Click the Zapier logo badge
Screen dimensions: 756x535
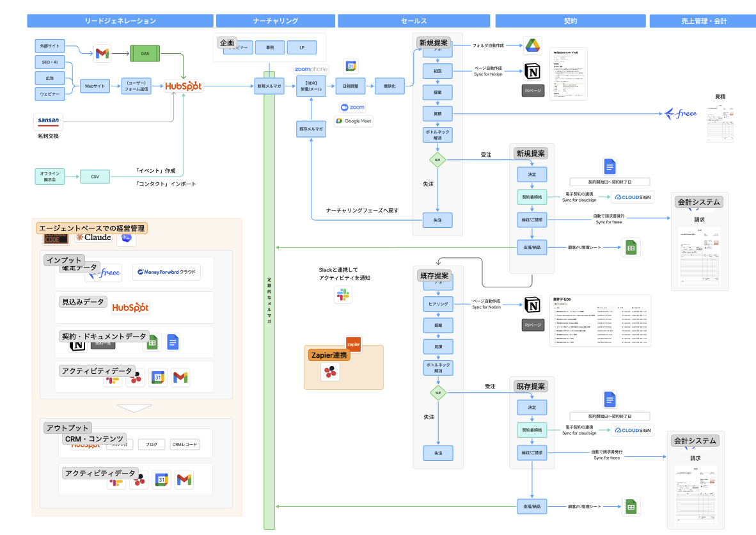[x=354, y=344]
